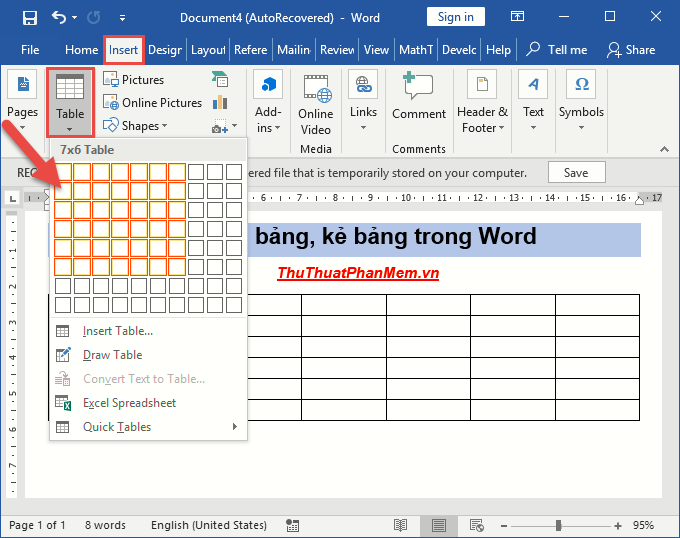Switch to the View tab

pos(376,50)
